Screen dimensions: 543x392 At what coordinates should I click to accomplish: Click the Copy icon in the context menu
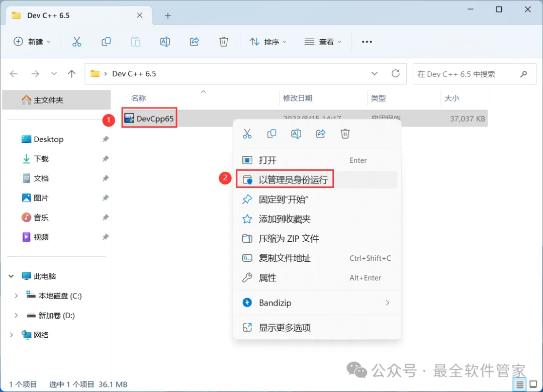coord(271,134)
